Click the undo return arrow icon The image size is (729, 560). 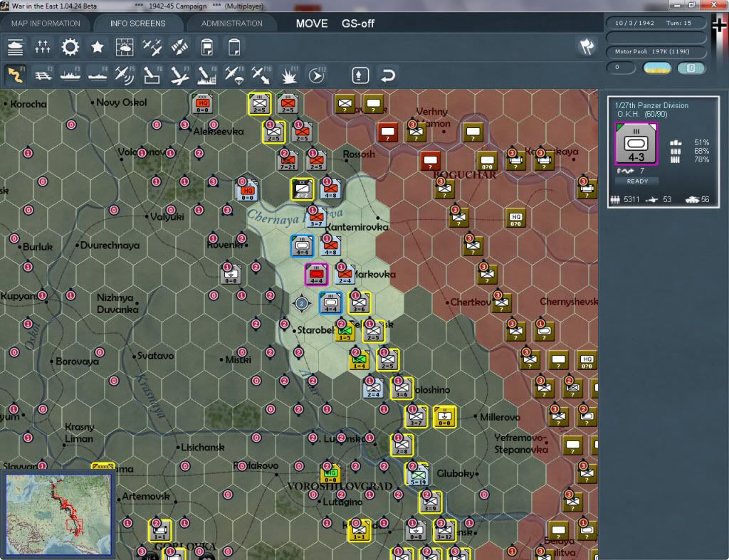tap(387, 75)
